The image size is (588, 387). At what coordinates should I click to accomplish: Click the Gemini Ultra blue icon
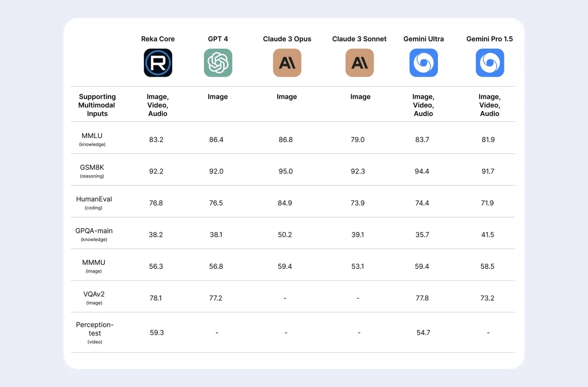pyautogui.click(x=424, y=63)
